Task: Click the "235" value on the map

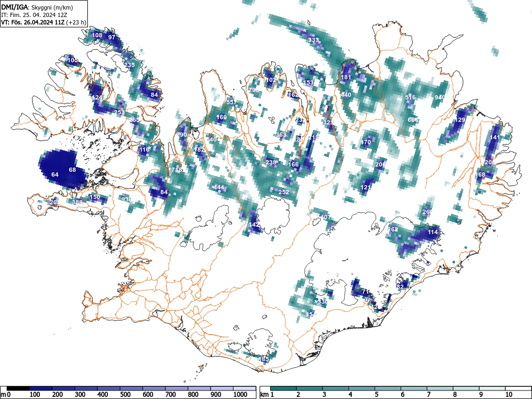Action: click(130, 65)
